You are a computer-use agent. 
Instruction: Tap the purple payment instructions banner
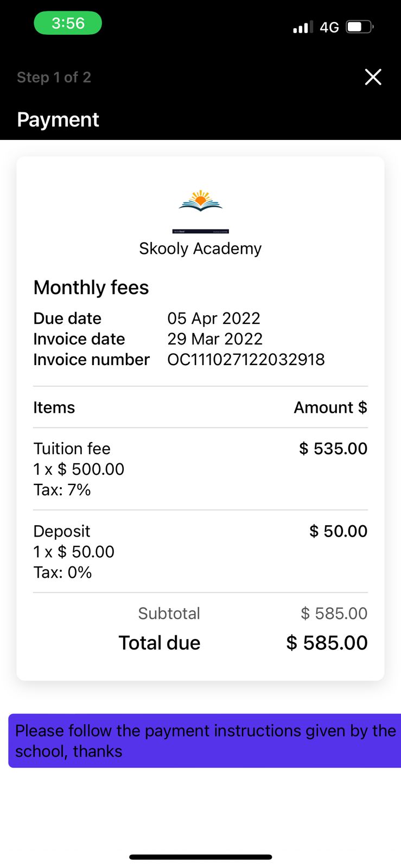click(205, 741)
